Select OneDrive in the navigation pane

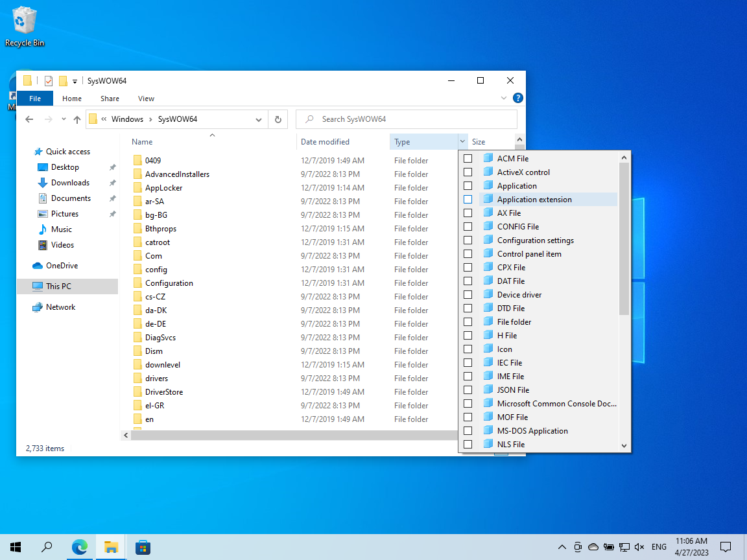[62, 266]
